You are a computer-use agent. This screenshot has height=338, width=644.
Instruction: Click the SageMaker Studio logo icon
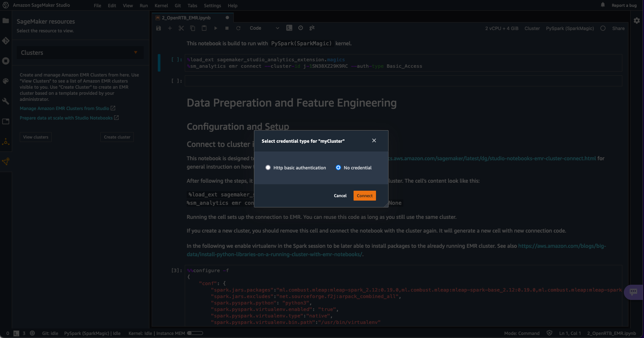6,5
